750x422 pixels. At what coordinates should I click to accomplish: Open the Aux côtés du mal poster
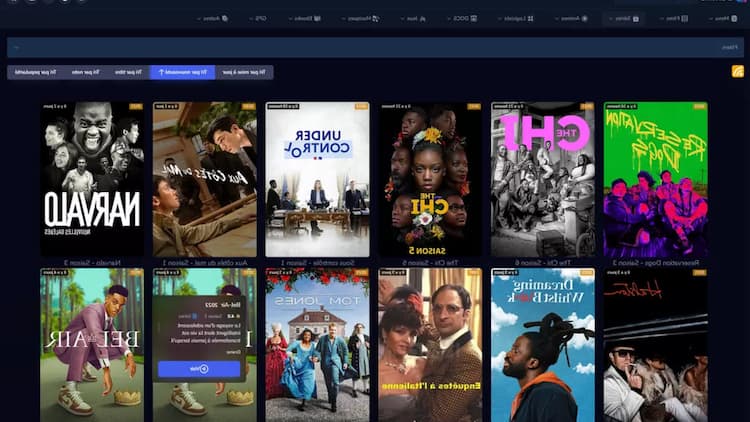point(205,179)
